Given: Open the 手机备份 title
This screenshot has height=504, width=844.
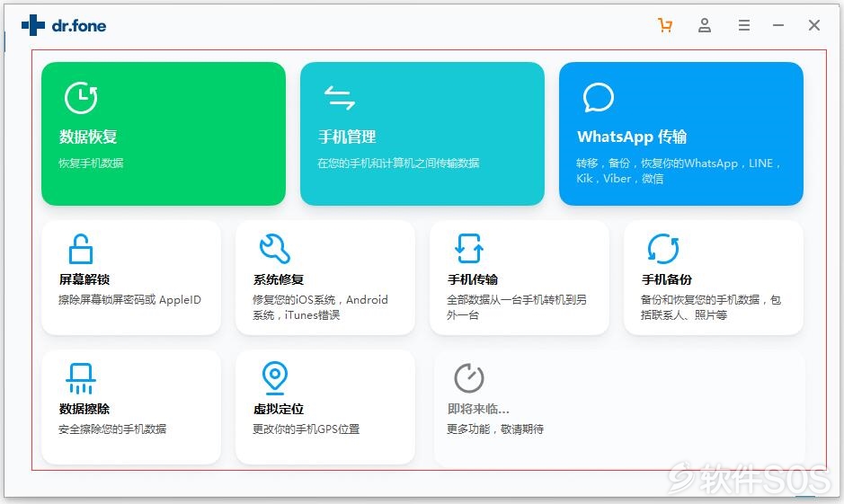Looking at the screenshot, I should pos(666,279).
